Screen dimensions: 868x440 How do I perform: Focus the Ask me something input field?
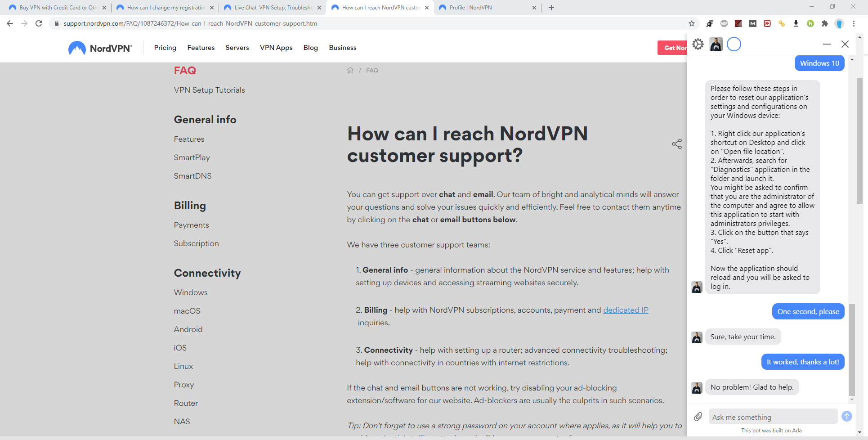(x=773, y=417)
